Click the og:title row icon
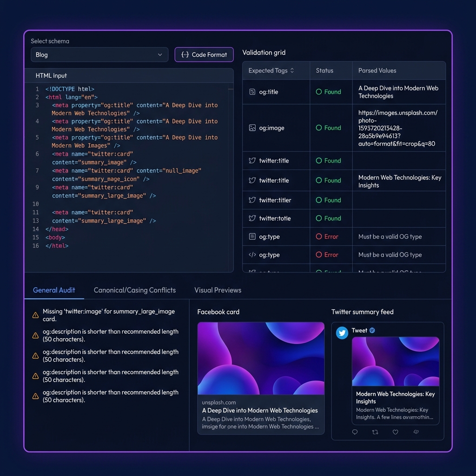This screenshot has width=476, height=476. [x=252, y=92]
